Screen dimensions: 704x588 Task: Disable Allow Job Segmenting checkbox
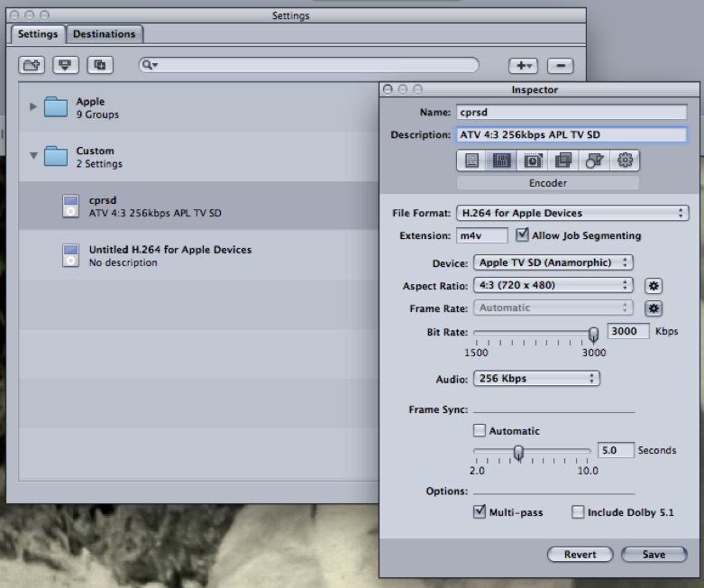[523, 235]
